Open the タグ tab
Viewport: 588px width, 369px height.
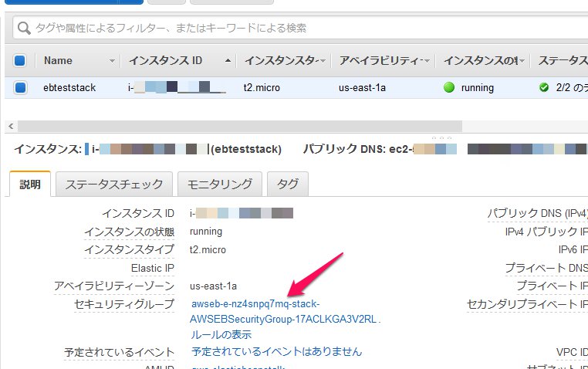pyautogui.click(x=287, y=184)
